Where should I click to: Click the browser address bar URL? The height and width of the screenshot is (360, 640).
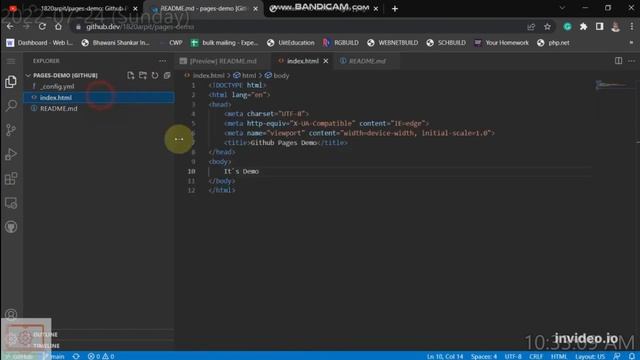click(x=140, y=27)
